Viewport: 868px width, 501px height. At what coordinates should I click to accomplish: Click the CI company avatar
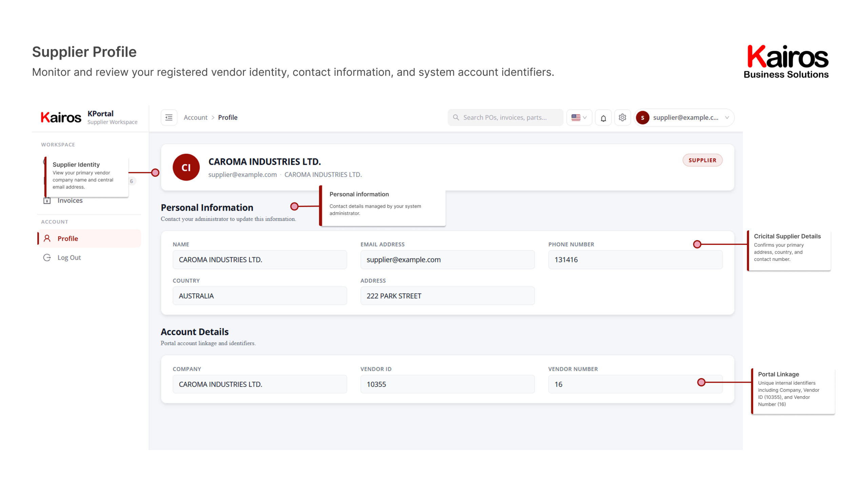tap(186, 167)
